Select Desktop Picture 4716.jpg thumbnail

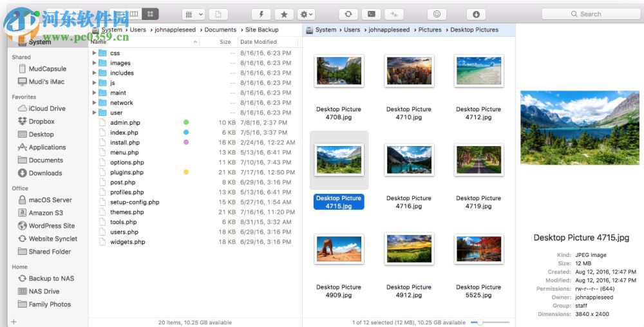point(409,160)
